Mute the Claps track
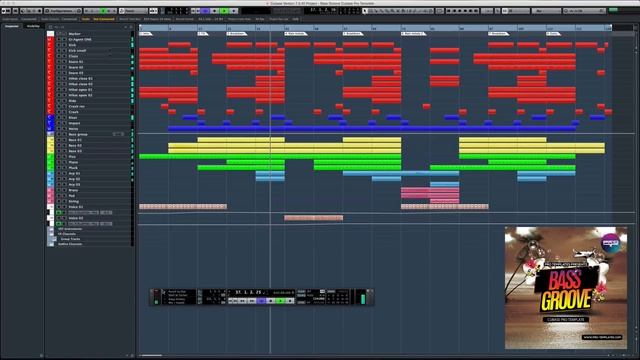The height and width of the screenshot is (360, 640). [x=58, y=56]
